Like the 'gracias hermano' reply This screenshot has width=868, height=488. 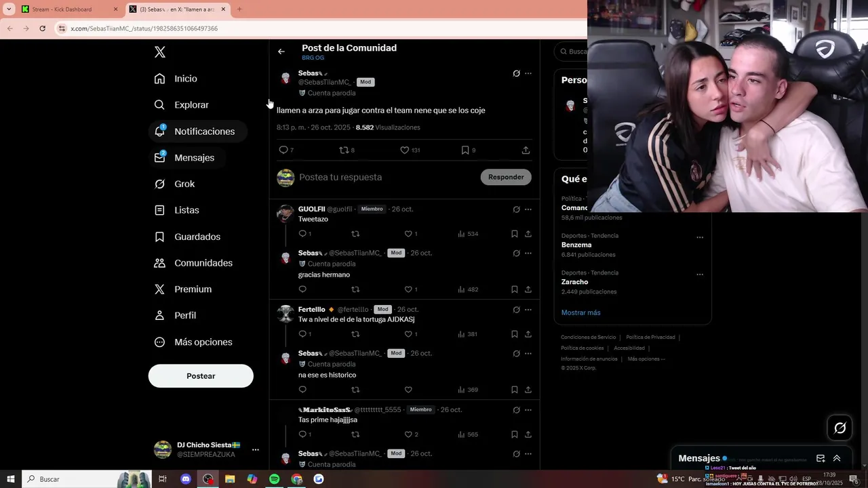[408, 289]
